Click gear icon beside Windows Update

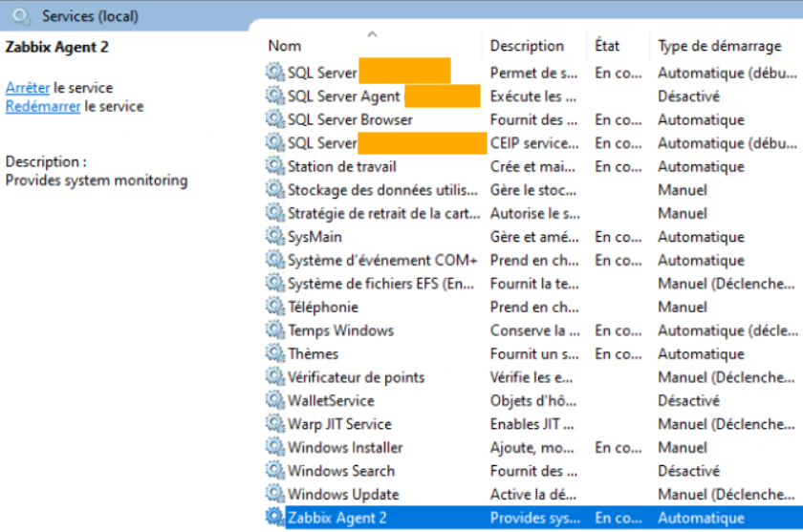click(275, 494)
